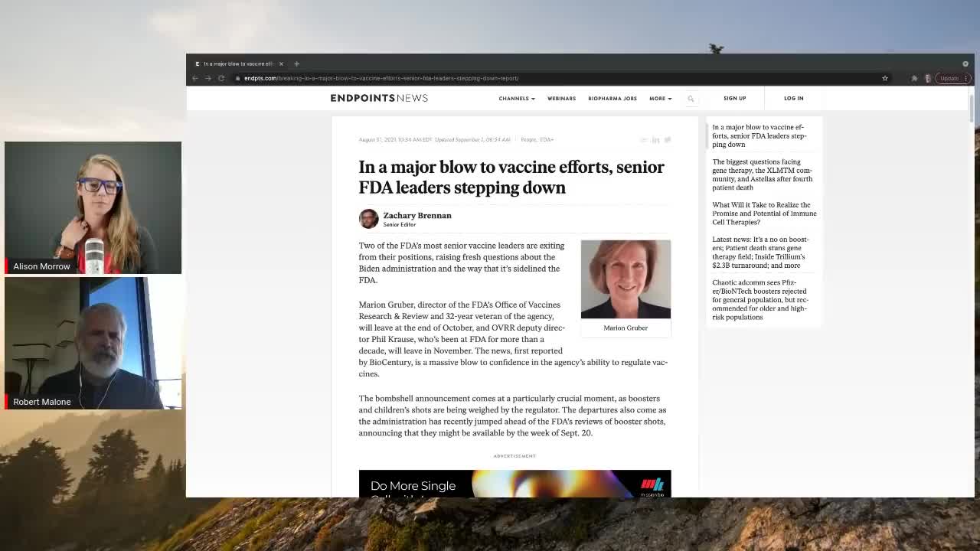Click the FDA+ category tag

547,139
